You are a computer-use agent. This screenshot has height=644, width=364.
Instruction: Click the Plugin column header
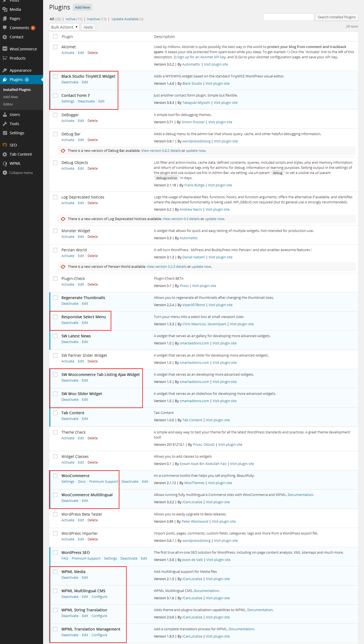click(x=67, y=37)
